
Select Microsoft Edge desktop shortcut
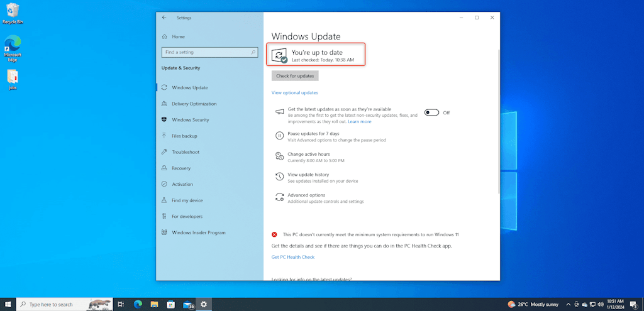pos(13,48)
